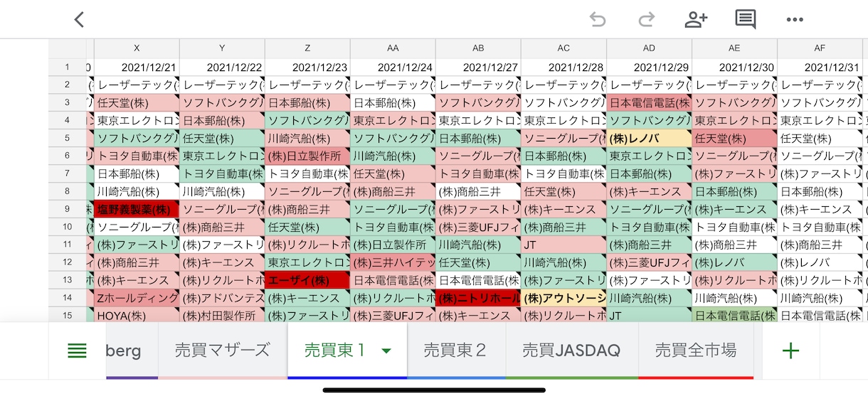
Task: Select cell レーザーテック in column AB
Action: point(478,85)
